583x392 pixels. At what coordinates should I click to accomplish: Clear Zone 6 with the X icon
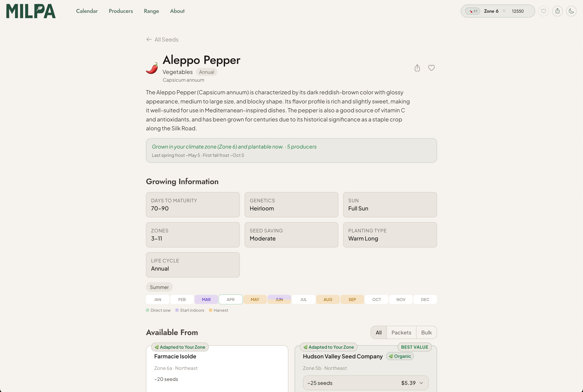[x=504, y=11]
